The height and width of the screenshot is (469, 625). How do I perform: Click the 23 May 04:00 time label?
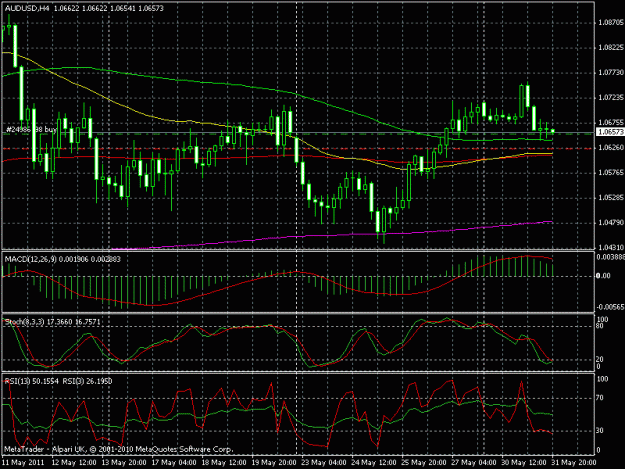(324, 463)
